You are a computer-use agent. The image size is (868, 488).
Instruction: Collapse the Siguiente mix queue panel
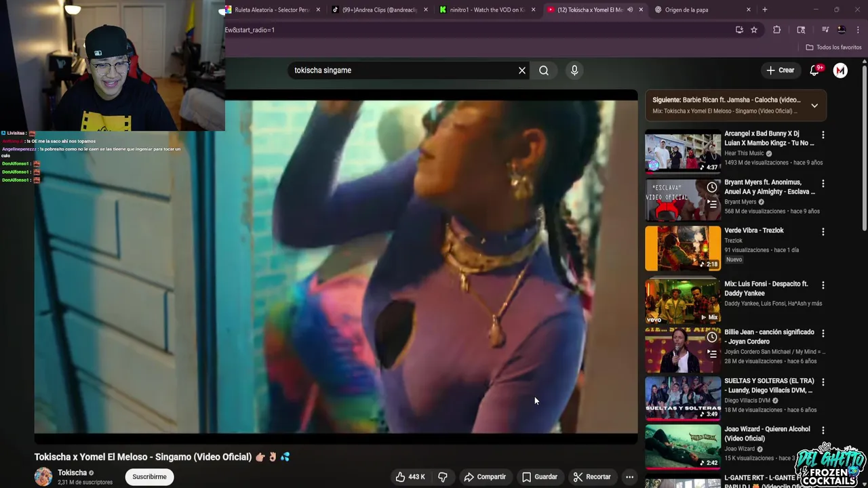(814, 106)
